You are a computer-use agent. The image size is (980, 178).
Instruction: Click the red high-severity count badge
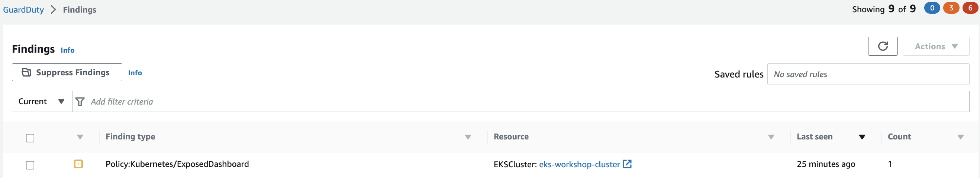coord(970,8)
